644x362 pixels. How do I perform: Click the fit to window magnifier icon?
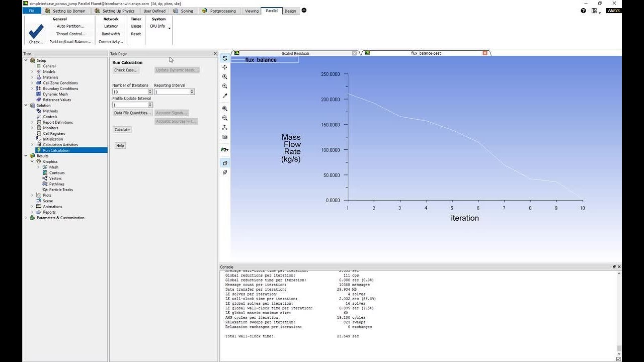225,109
